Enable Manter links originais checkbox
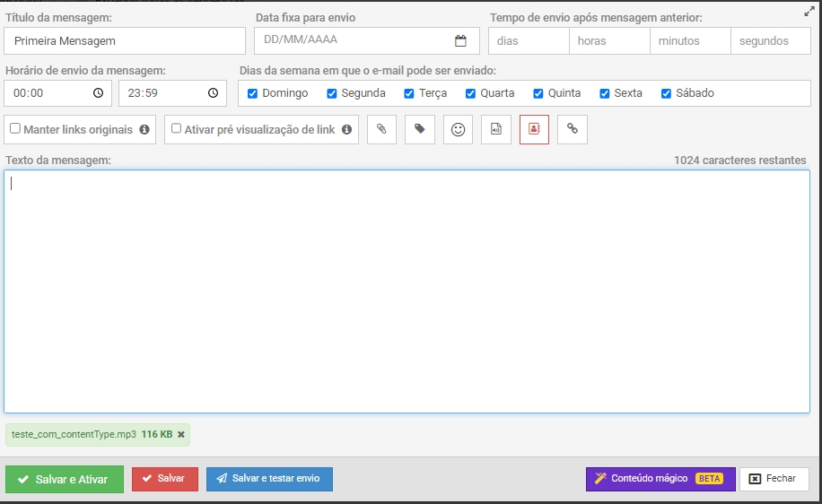The width and height of the screenshot is (822, 504). [15, 129]
